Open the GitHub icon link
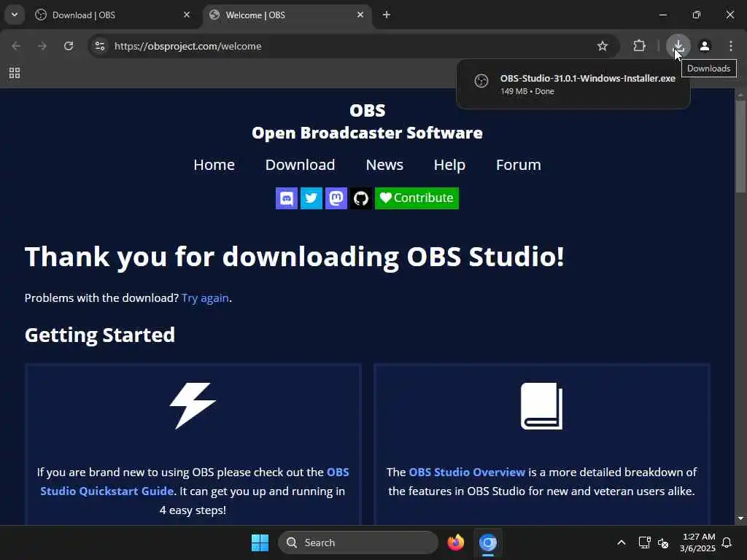The height and width of the screenshot is (560, 747). click(360, 198)
